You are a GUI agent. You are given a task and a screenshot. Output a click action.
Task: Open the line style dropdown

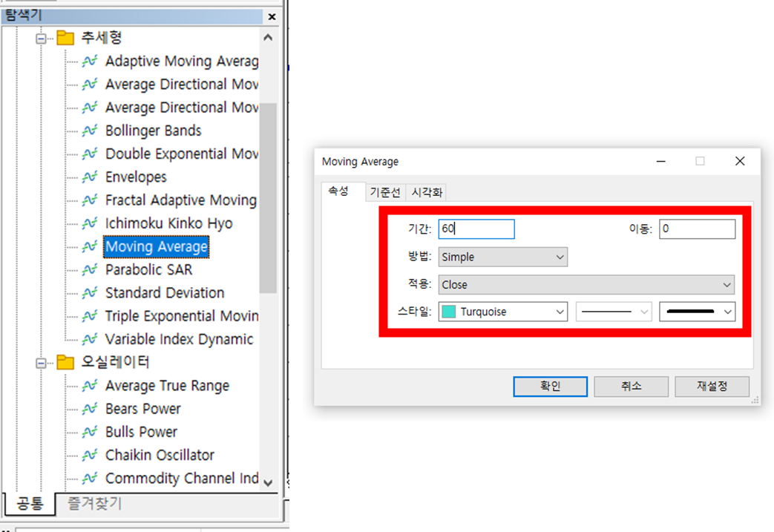point(614,312)
